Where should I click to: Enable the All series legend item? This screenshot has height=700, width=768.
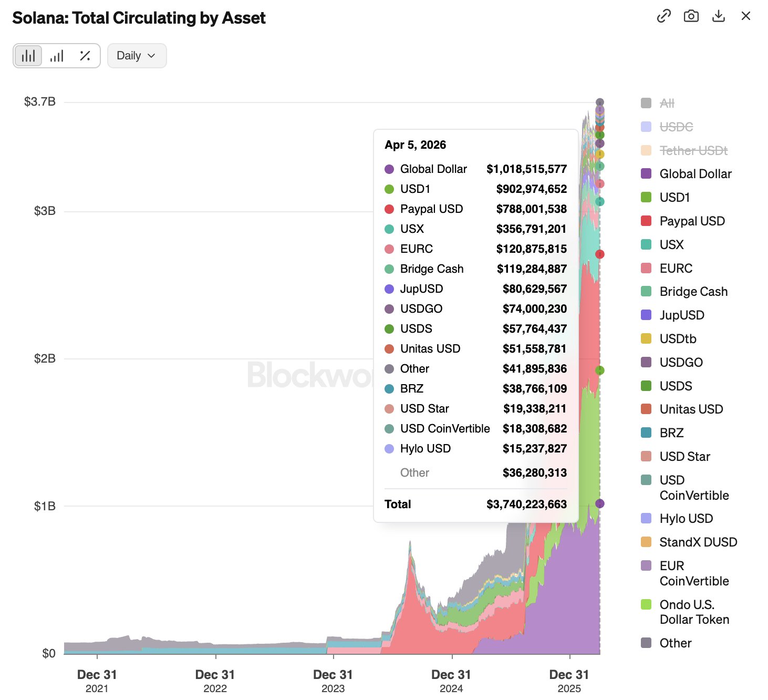pyautogui.click(x=667, y=104)
